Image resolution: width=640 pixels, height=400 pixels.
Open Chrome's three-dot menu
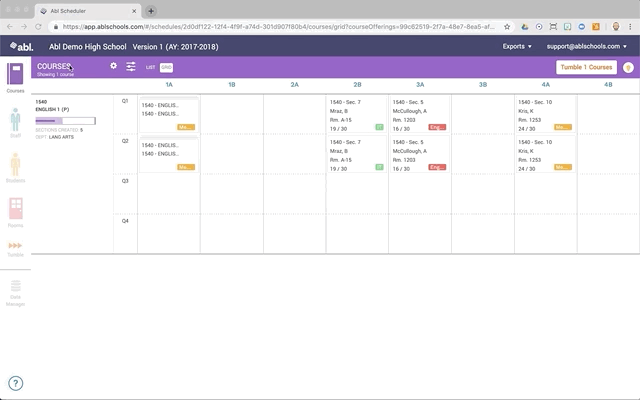(630, 27)
